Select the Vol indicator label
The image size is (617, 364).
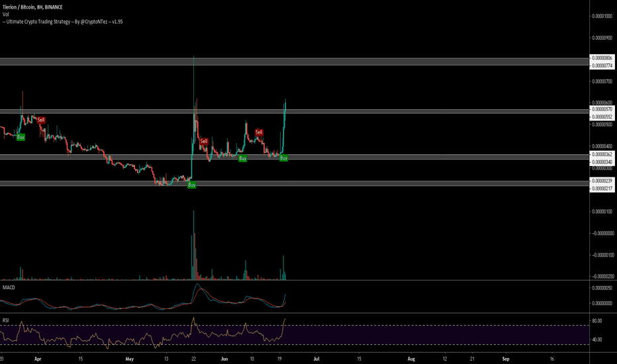5,14
